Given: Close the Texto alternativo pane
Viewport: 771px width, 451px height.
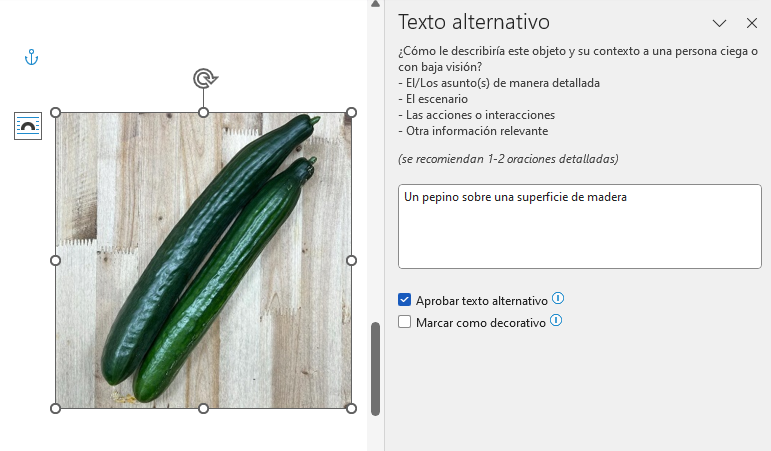Looking at the screenshot, I should [752, 23].
